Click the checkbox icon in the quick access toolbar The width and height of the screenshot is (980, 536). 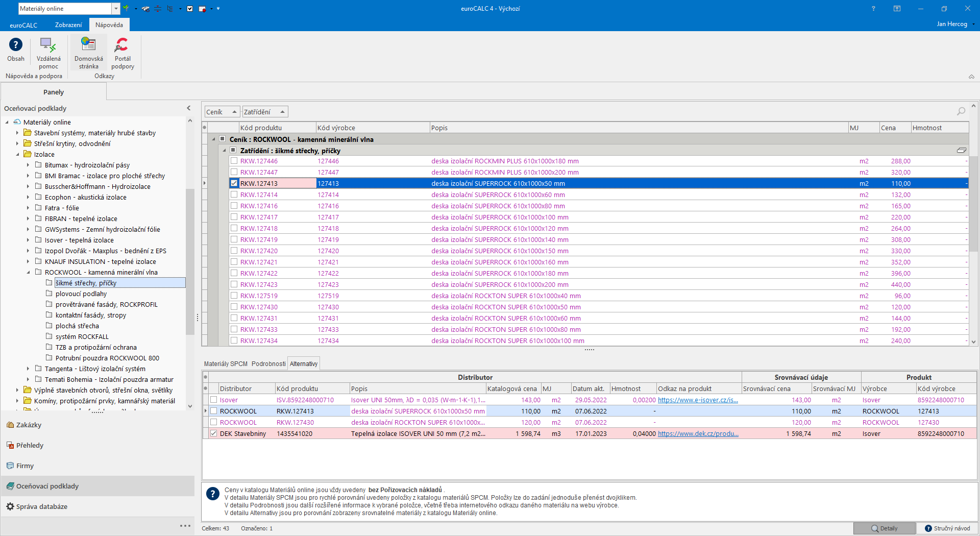[190, 9]
